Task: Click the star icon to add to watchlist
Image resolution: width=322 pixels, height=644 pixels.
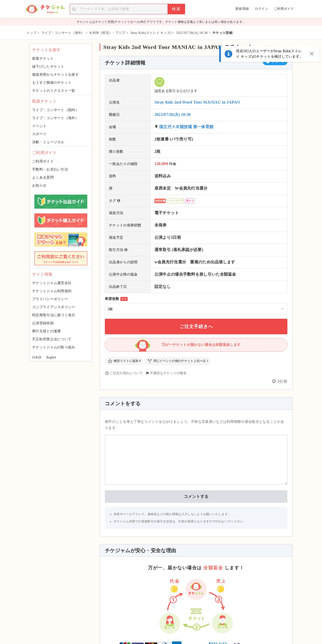Action: point(110,361)
